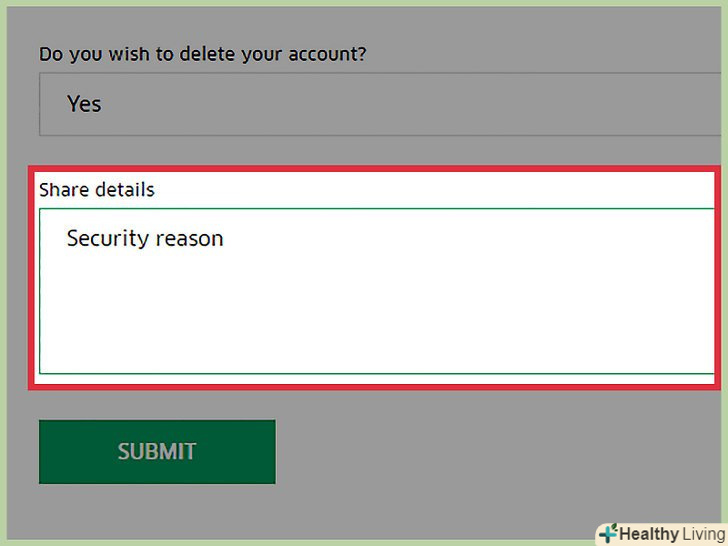This screenshot has width=728, height=546.
Task: Click the "Do you wish to delete your account?" label
Action: [x=202, y=54]
